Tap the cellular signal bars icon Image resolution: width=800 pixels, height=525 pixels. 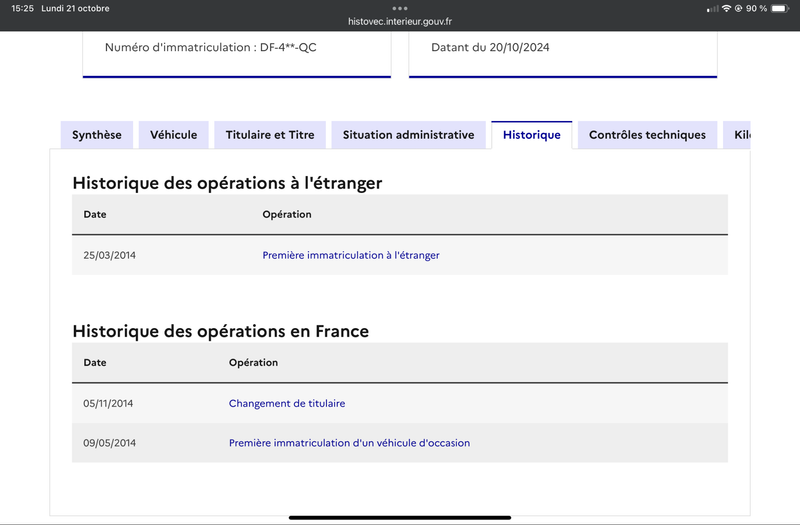tap(712, 9)
